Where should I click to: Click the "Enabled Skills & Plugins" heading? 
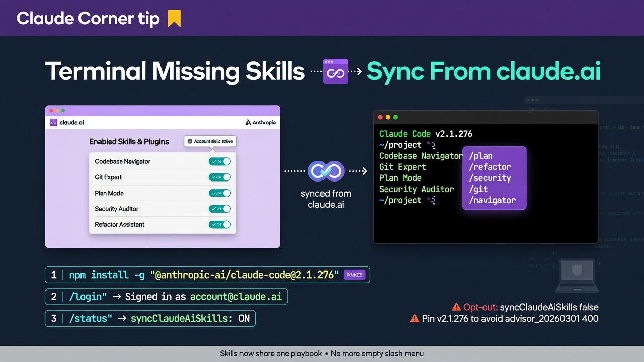[x=129, y=142]
